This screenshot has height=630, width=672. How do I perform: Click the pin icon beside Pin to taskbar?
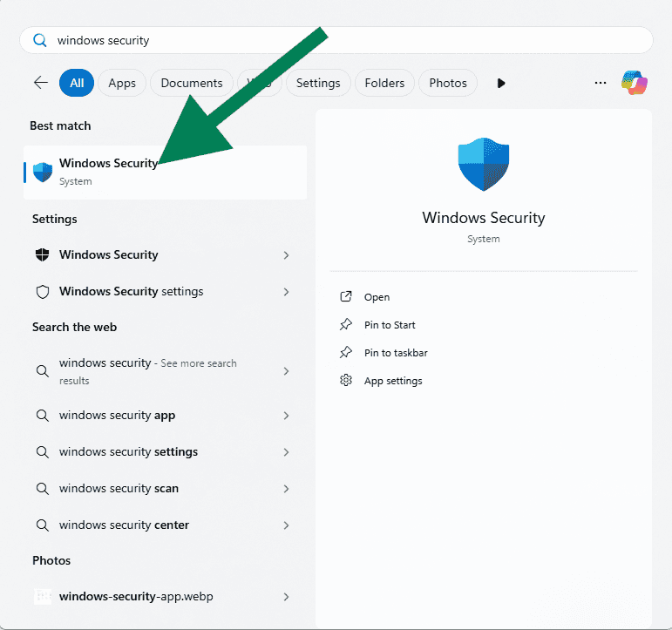pyautogui.click(x=346, y=352)
